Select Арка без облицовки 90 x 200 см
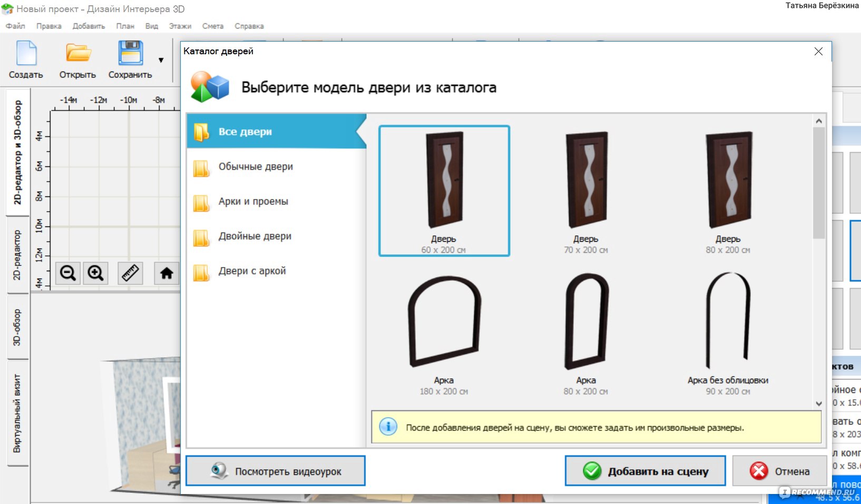 tap(728, 332)
